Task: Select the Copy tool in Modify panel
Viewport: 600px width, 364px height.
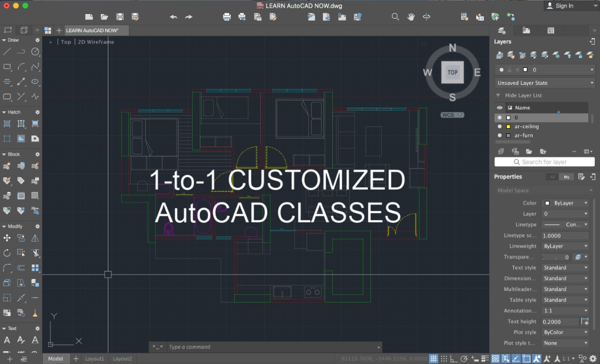Action: [x=21, y=238]
